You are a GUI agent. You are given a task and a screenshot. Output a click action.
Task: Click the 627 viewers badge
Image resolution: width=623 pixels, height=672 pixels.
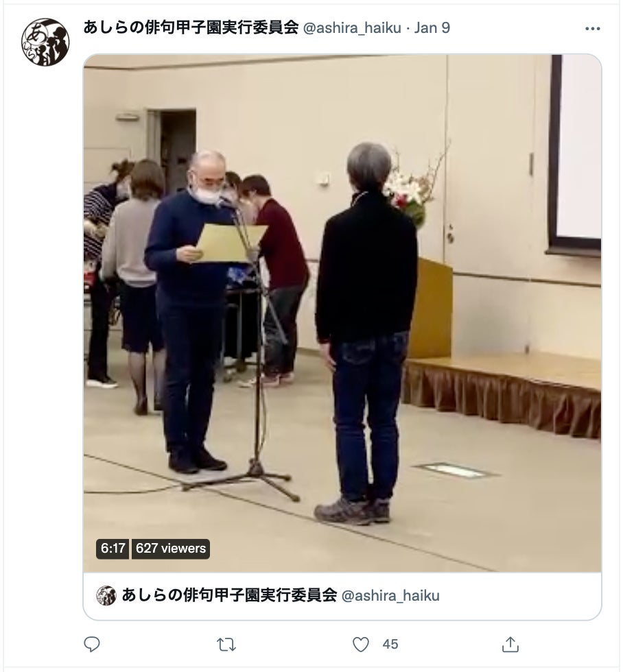pyautogui.click(x=171, y=548)
